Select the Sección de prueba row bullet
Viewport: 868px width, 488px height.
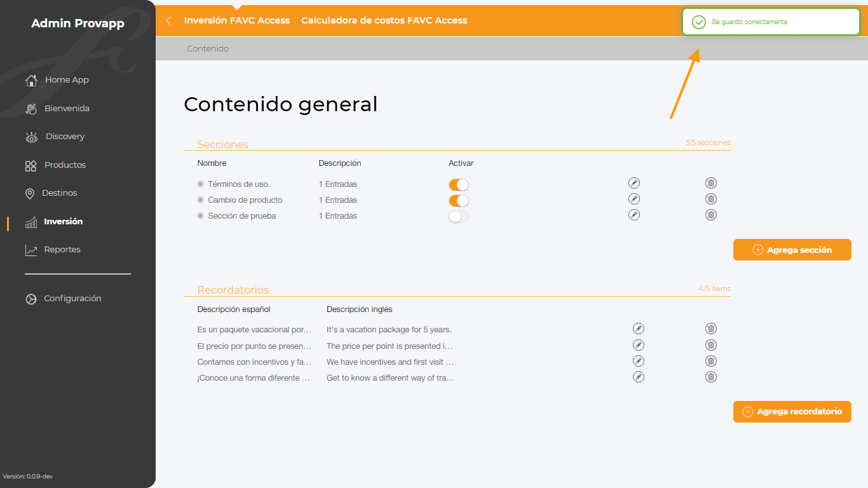point(200,216)
